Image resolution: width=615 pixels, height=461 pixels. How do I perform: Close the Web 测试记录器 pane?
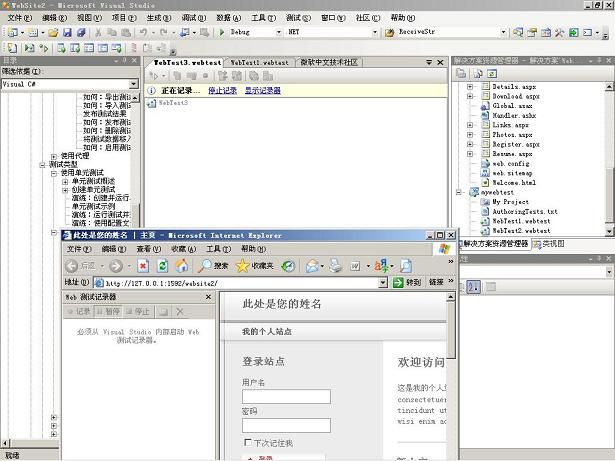(x=208, y=297)
